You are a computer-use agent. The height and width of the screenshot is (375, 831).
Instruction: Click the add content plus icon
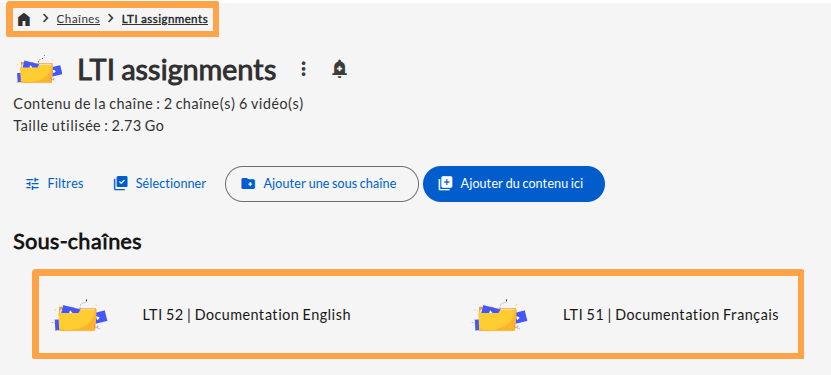coord(445,184)
